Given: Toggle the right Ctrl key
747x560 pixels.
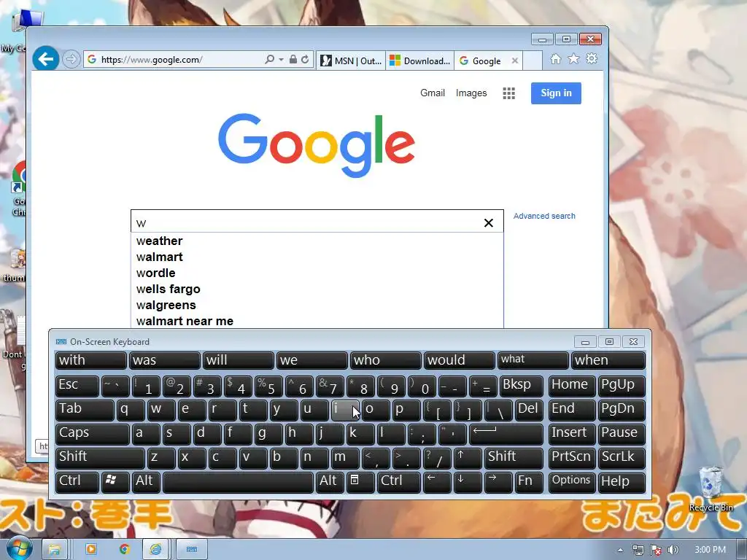Looking at the screenshot, I should 399,482.
